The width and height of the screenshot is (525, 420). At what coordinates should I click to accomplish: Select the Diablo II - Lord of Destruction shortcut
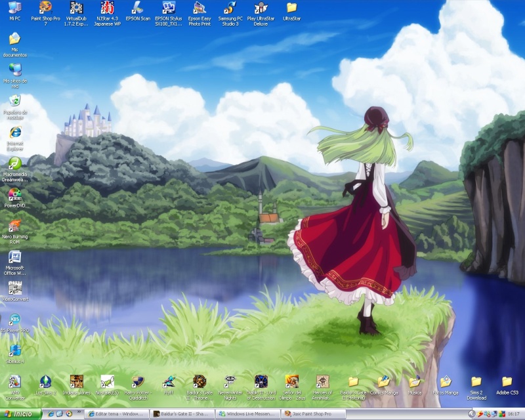pos(261,388)
